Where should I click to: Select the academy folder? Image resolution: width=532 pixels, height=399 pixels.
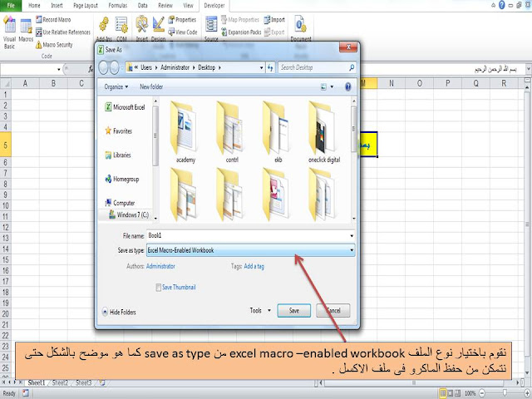tap(185, 132)
